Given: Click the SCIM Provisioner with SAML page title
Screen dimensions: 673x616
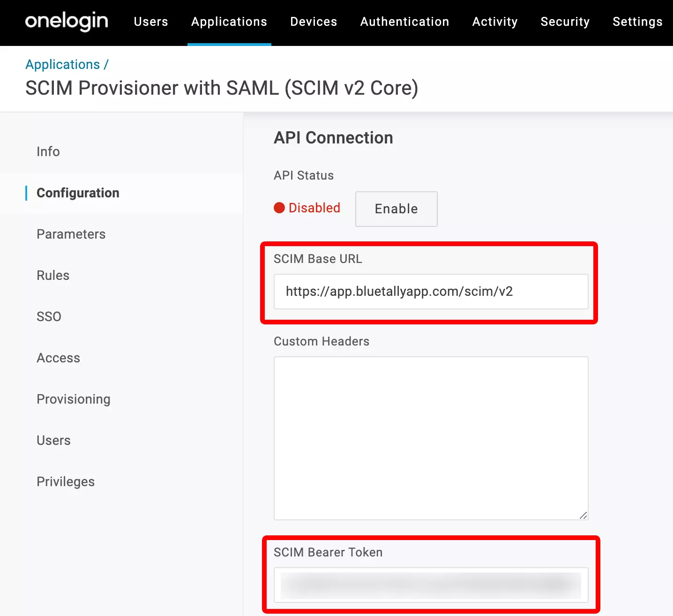Looking at the screenshot, I should pos(222,88).
